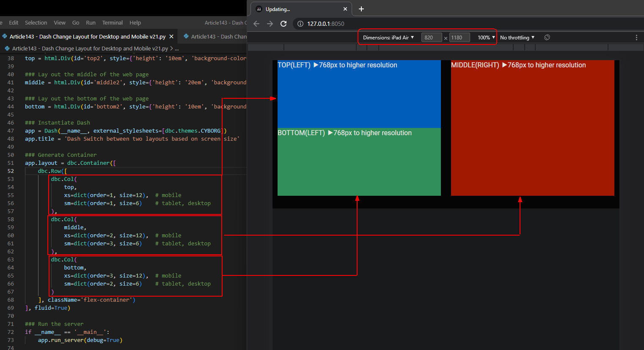The image size is (644, 350).
Task: Open the Help menu
Action: coord(135,22)
